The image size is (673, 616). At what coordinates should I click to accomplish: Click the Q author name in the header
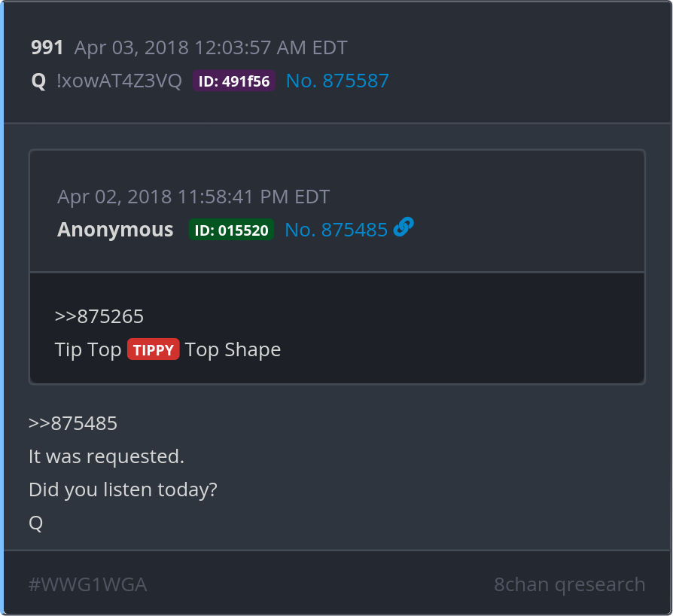(x=38, y=81)
